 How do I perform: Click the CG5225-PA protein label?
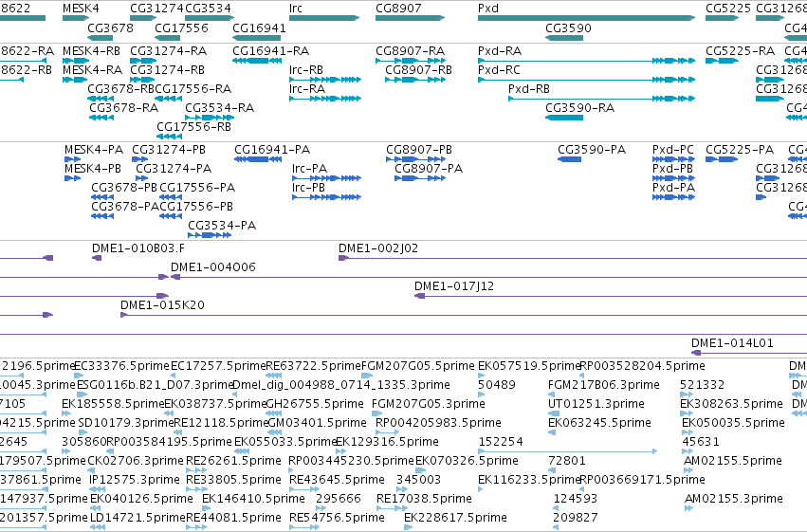tap(740, 150)
